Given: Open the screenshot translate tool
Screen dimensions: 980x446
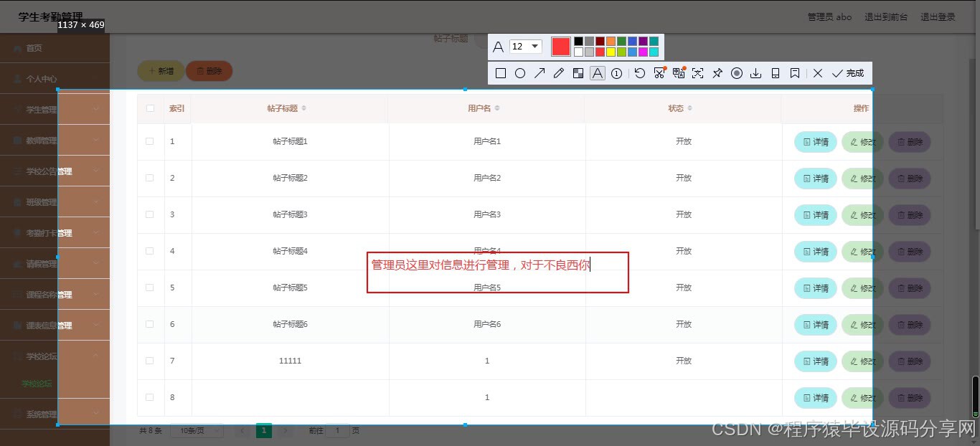Looking at the screenshot, I should click(679, 73).
